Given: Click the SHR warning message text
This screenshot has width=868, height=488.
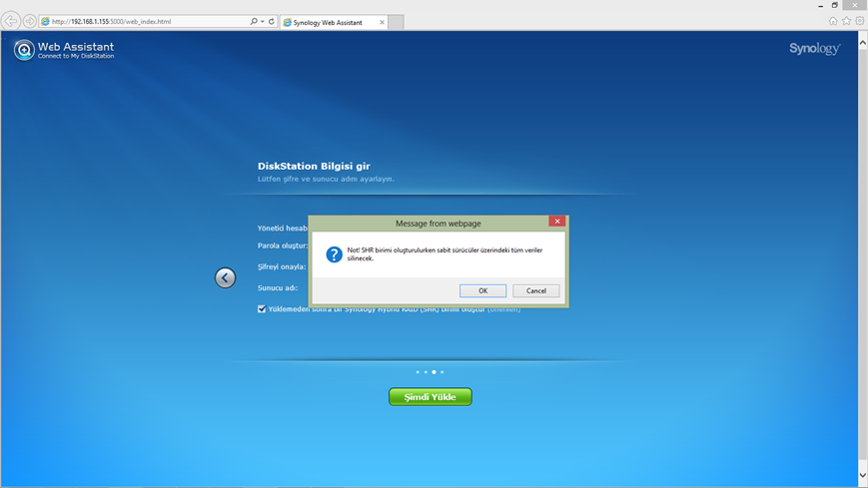Looking at the screenshot, I should click(x=444, y=253).
